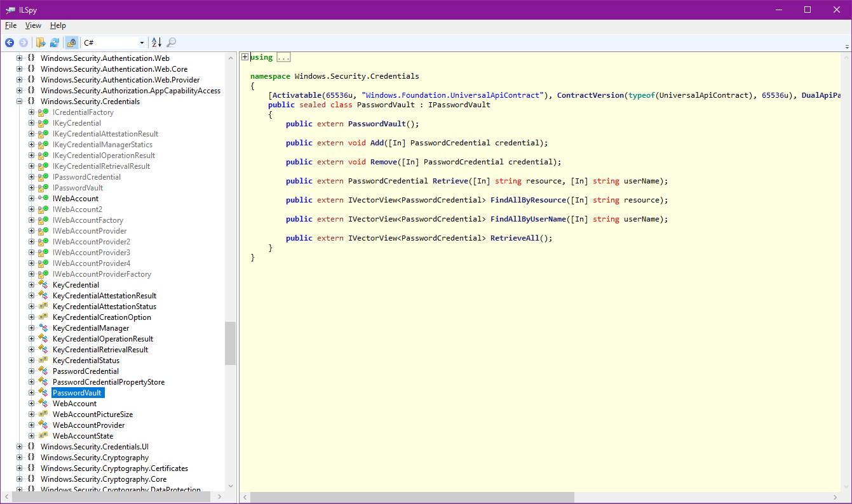The width and height of the screenshot is (852, 504).
Task: Toggle show internal types lock button
Action: (72, 43)
